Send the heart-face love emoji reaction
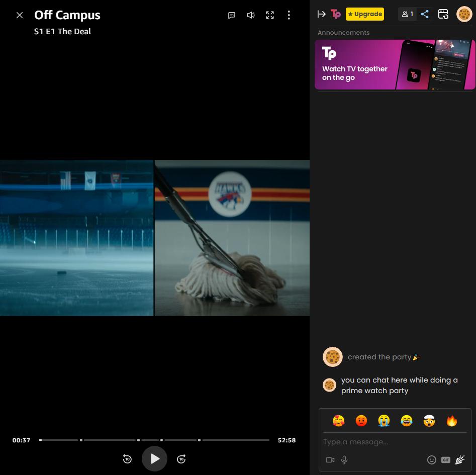This screenshot has width=476, height=475. pyautogui.click(x=338, y=421)
